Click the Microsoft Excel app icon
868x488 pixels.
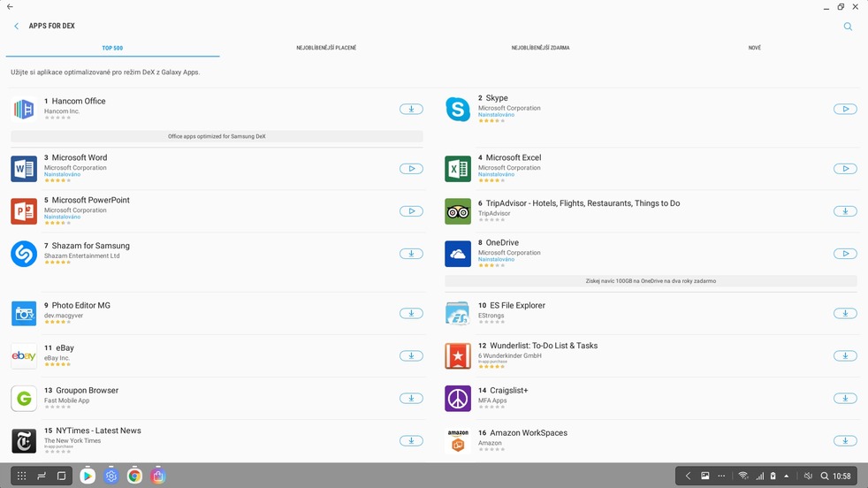[458, 169]
